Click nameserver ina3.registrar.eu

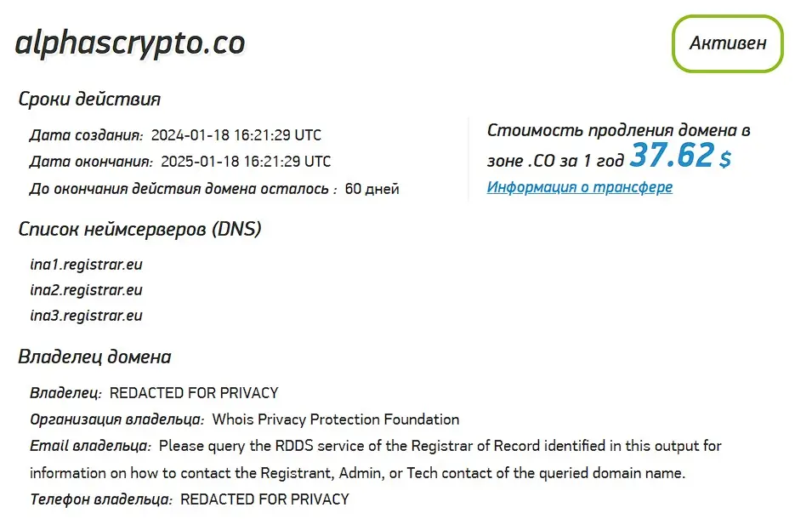pos(88,314)
